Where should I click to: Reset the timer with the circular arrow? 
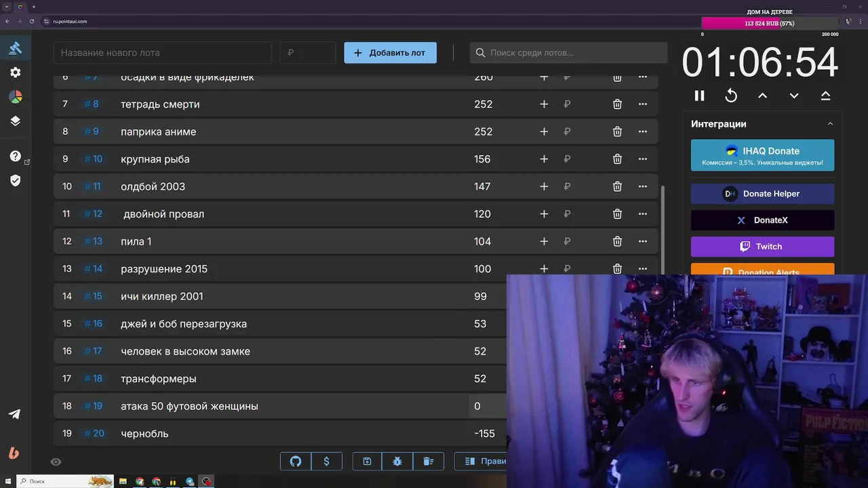click(x=731, y=96)
